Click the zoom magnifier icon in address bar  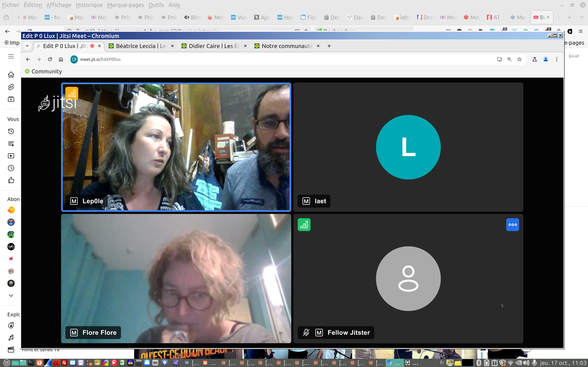pos(509,59)
